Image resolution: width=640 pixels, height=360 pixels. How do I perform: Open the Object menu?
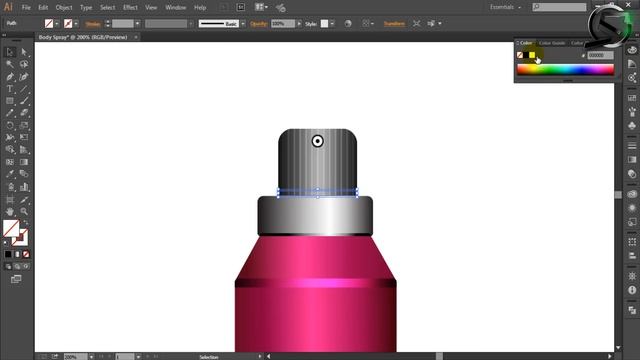coord(64,7)
